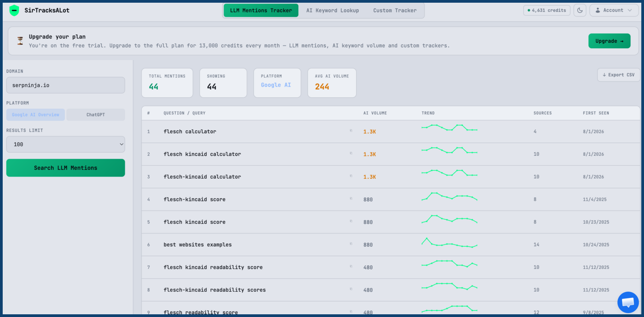This screenshot has height=317, width=644.
Task: Click the Sources column header
Action: click(543, 113)
